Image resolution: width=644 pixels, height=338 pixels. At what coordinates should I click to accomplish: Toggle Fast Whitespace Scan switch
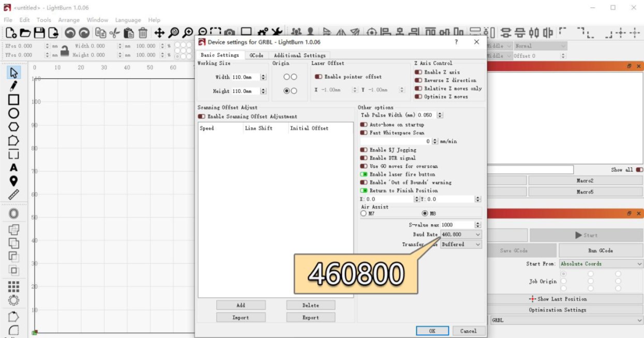(x=364, y=133)
